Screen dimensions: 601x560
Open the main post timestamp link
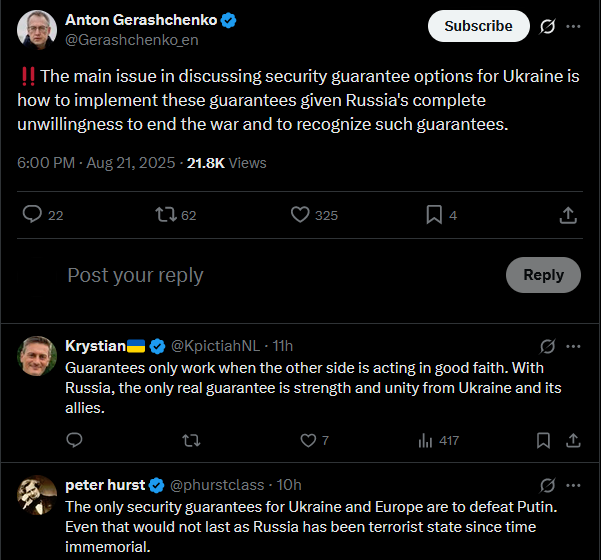point(96,162)
